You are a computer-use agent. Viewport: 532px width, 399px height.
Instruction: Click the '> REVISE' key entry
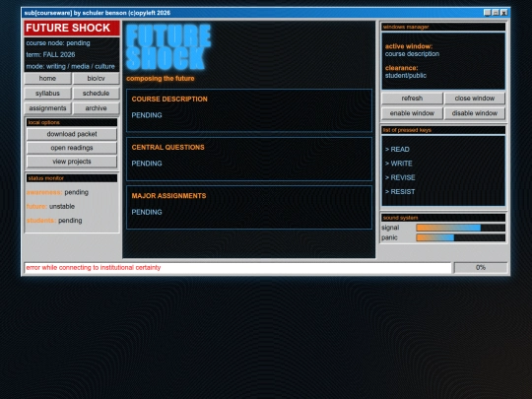[x=400, y=177]
